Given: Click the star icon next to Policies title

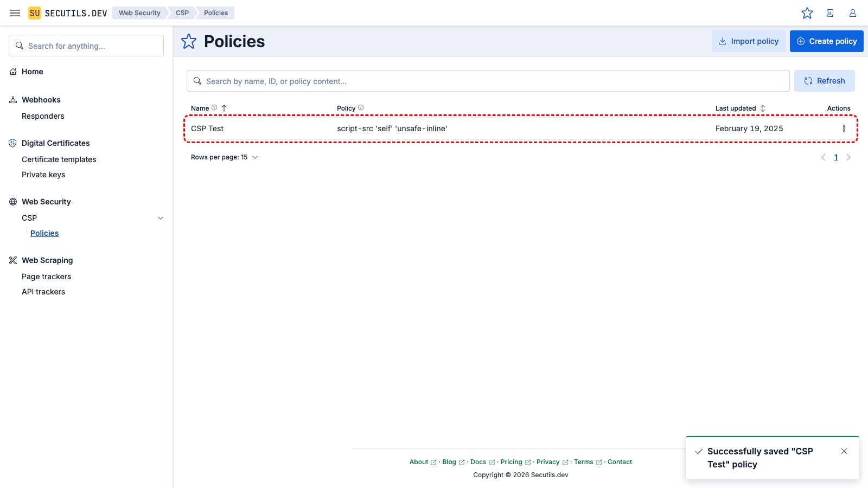Looking at the screenshot, I should coord(188,41).
